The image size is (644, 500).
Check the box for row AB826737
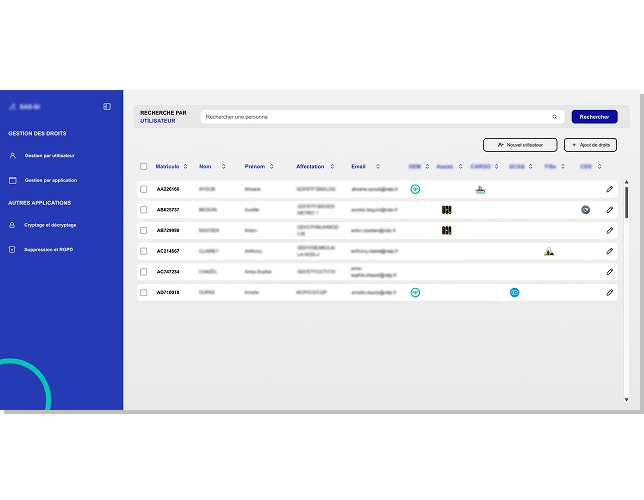tap(144, 210)
